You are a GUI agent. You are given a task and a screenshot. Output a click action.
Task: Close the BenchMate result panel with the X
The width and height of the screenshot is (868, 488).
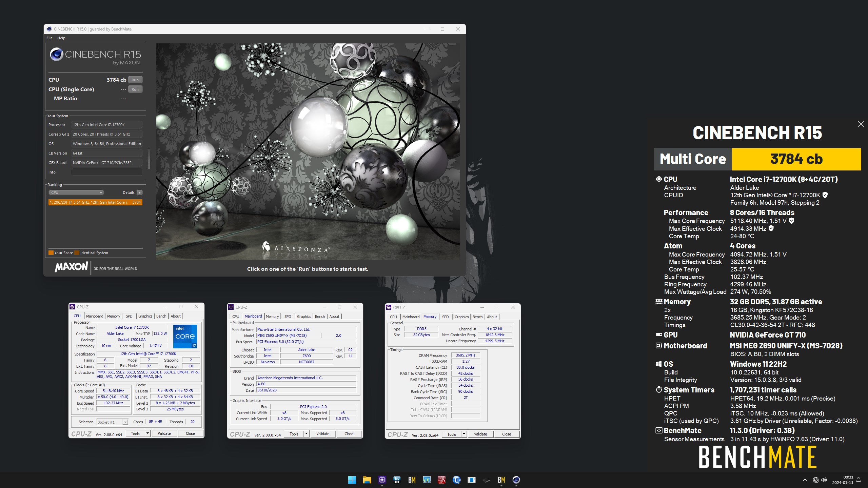tap(861, 124)
